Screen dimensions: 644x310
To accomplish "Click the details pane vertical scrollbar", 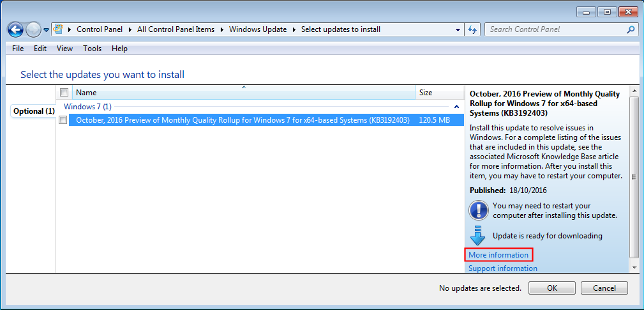I will click(634, 177).
